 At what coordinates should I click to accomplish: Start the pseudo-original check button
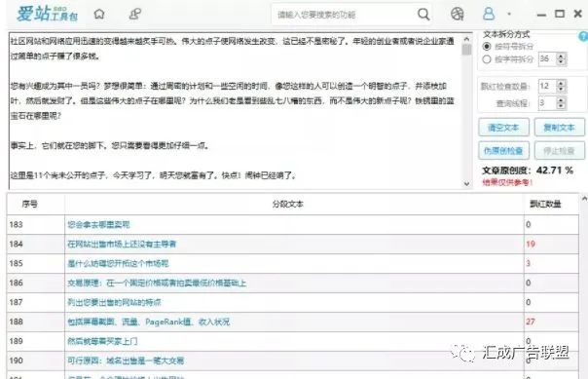point(503,151)
